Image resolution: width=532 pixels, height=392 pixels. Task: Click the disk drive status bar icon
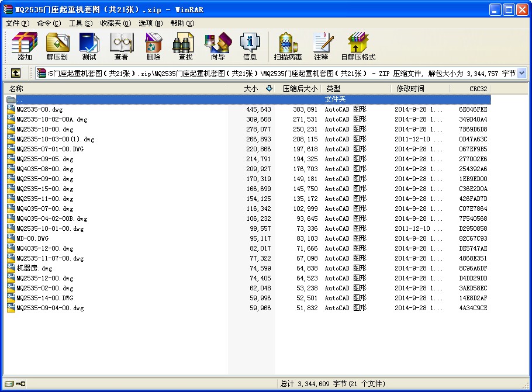coord(9,383)
